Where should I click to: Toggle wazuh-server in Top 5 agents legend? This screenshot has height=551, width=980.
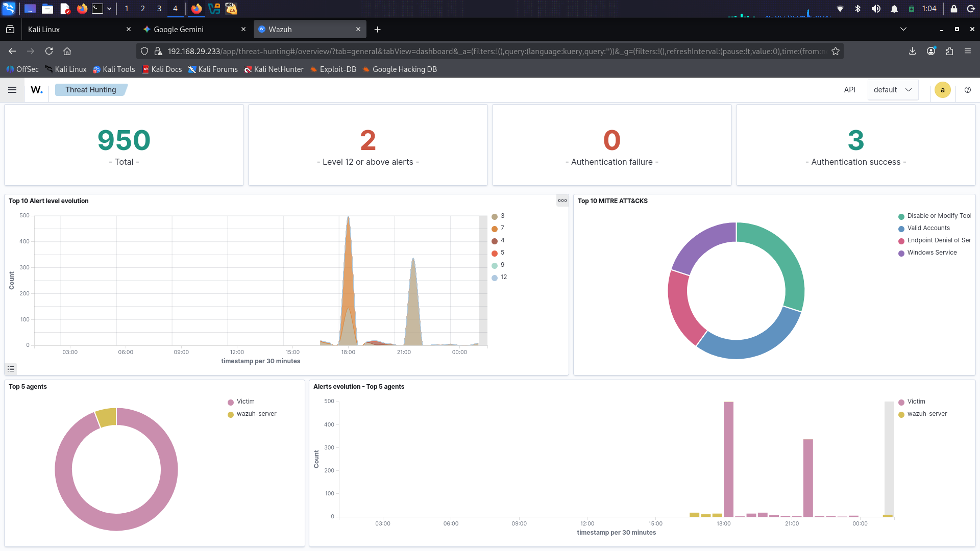tap(256, 414)
